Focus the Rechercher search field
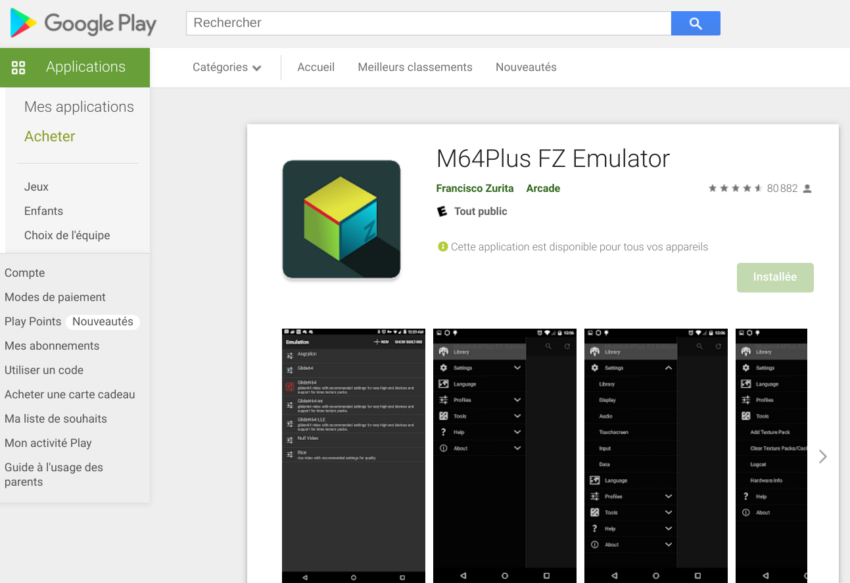Image resolution: width=850 pixels, height=583 pixels. click(x=428, y=23)
